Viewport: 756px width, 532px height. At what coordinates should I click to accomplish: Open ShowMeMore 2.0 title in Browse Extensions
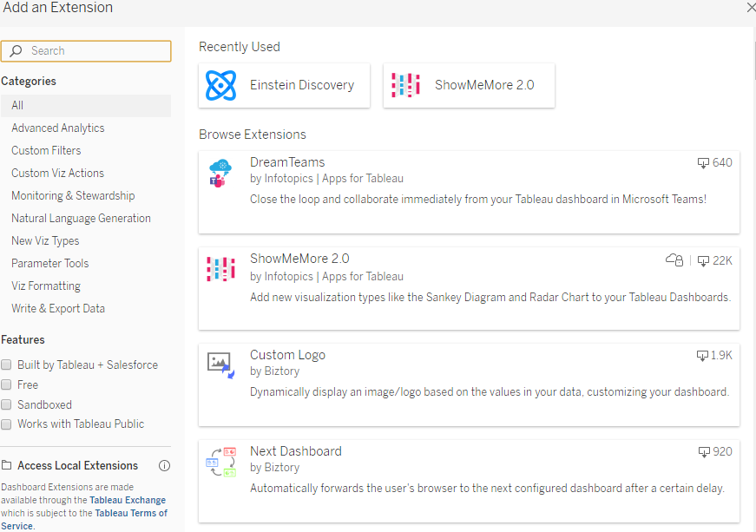[299, 259]
